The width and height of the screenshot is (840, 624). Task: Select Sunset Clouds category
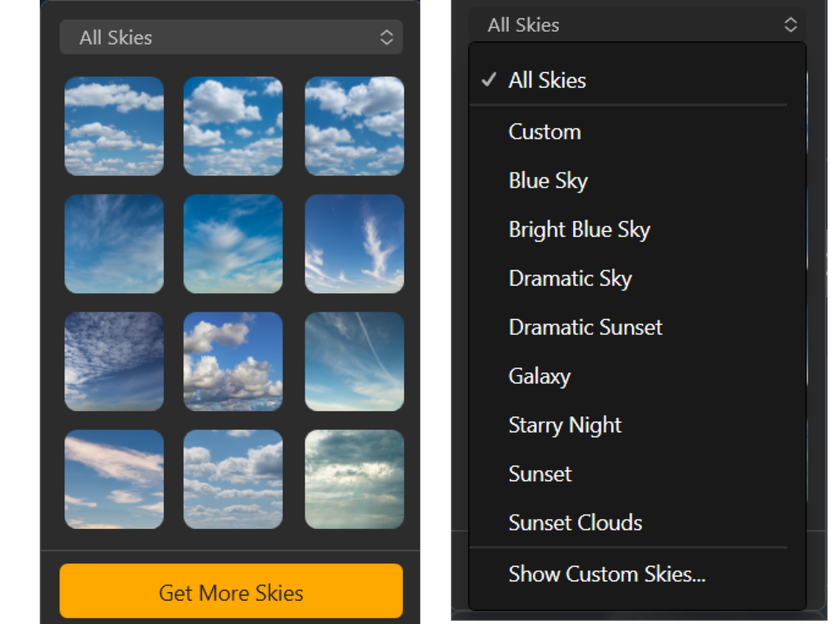pos(575,522)
